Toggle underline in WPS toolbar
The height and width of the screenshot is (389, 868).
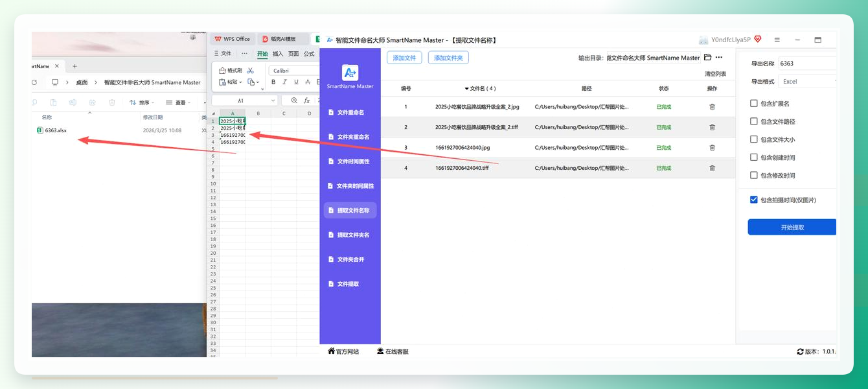coord(296,82)
